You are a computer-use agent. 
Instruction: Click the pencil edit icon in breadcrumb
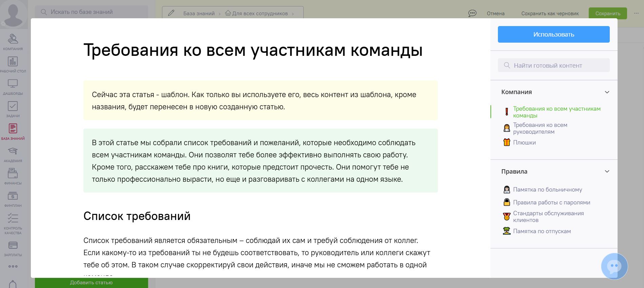point(171,13)
